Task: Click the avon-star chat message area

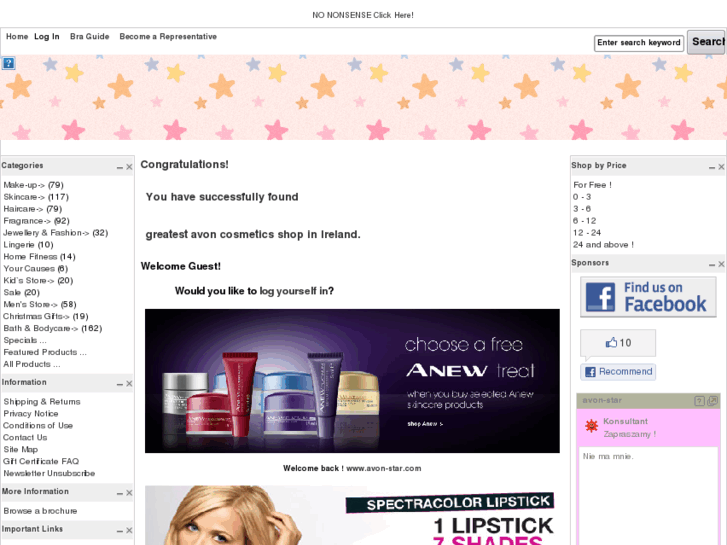Action: click(648, 496)
